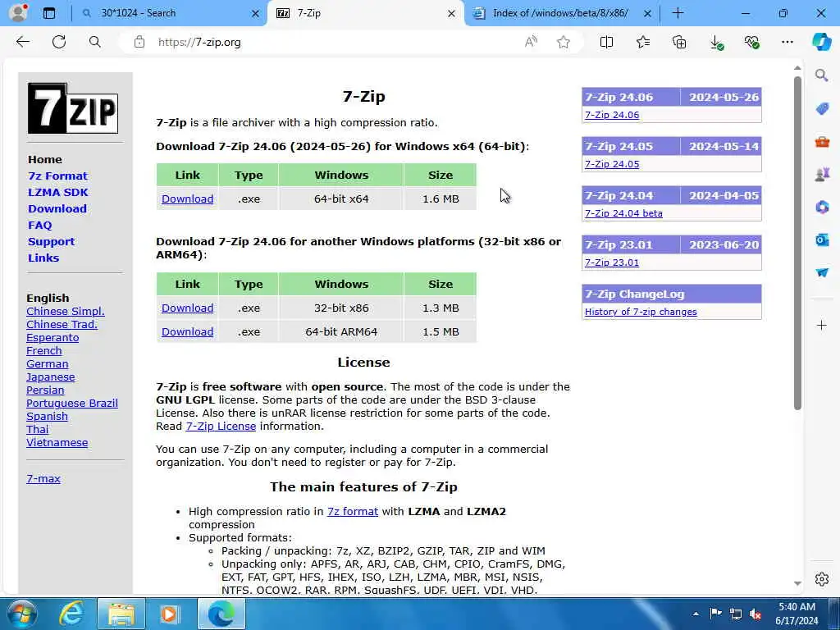
Task: Open sidebar Drop paper plane icon
Action: pos(822,272)
